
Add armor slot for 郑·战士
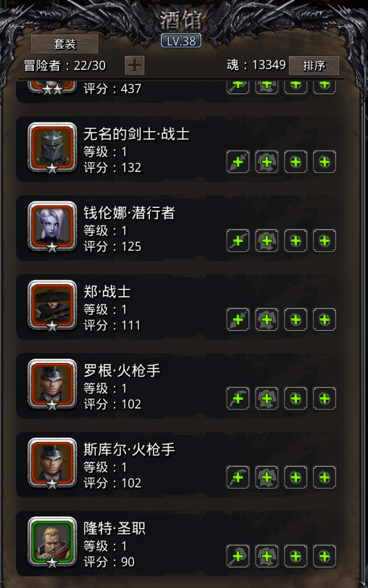pos(267,320)
